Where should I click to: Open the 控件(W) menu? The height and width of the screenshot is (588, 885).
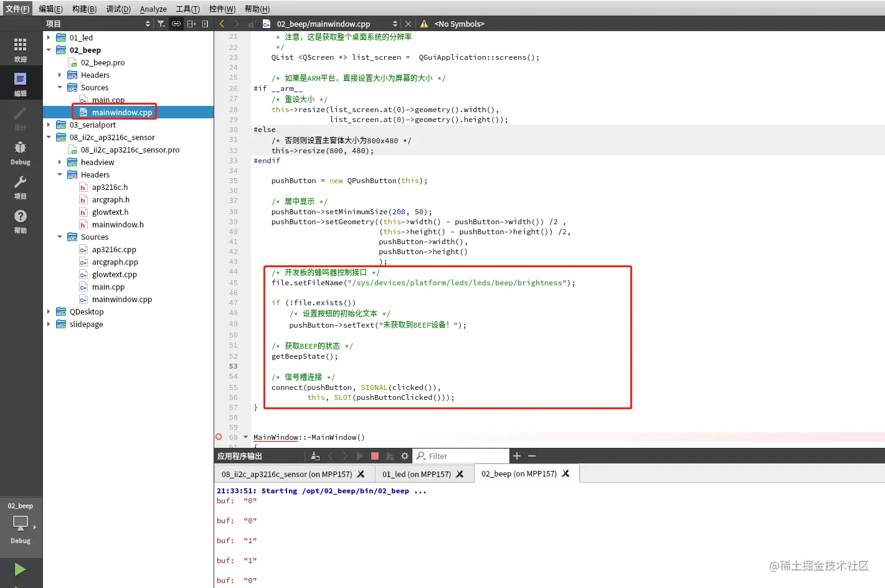(222, 9)
